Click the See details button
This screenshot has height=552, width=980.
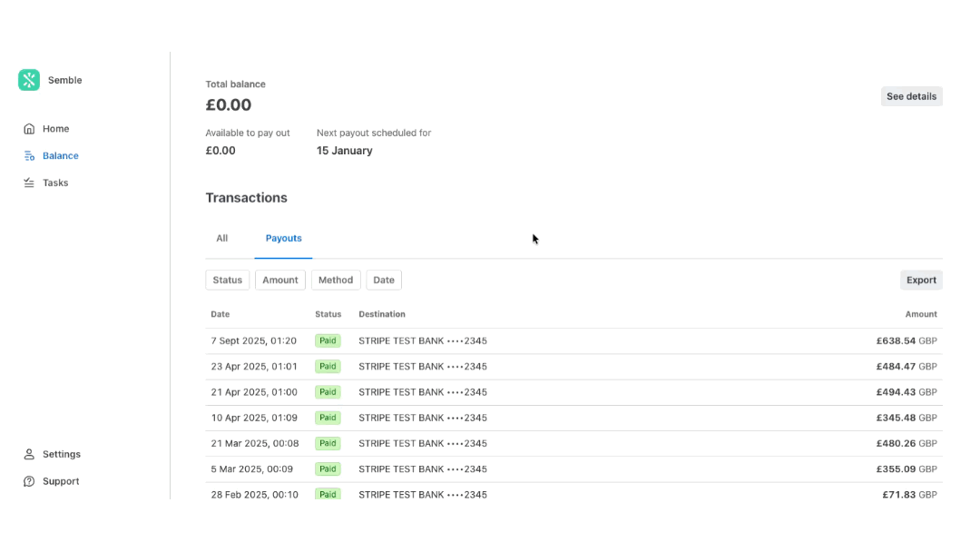tap(911, 96)
